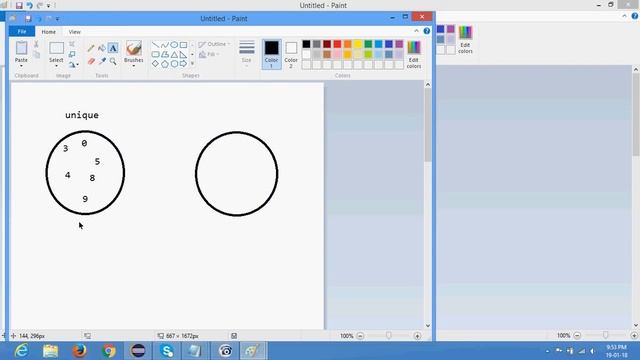
Task: Select the Triangle shape
Action: click(174, 54)
